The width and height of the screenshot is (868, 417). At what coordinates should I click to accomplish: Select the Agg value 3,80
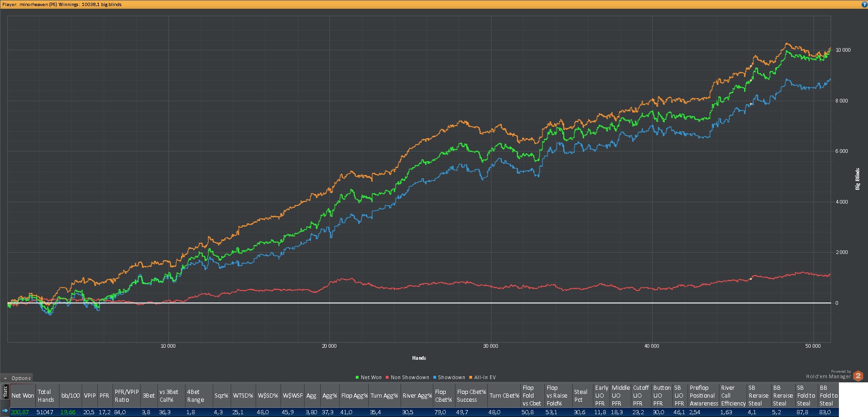[311, 412]
